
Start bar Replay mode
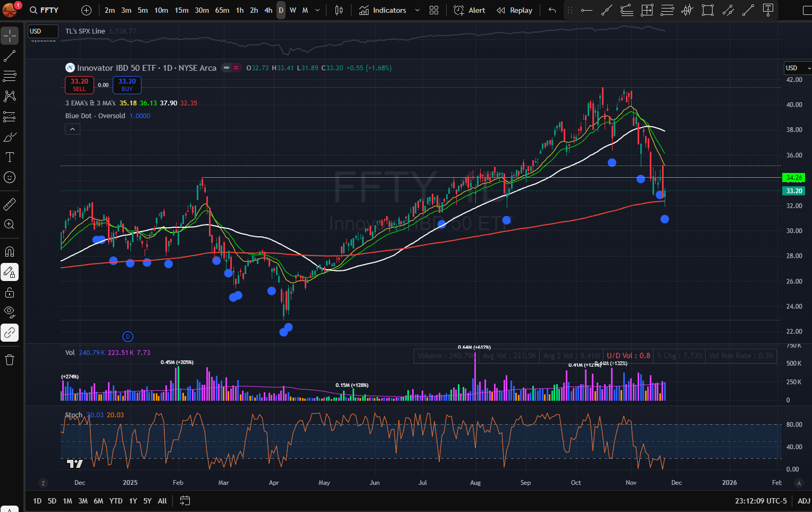(x=514, y=10)
